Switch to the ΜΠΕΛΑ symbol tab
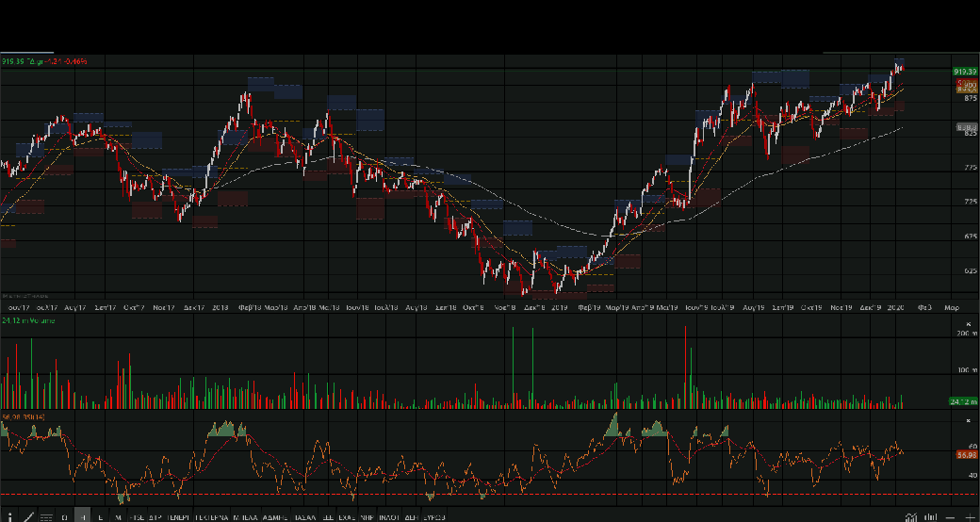This screenshot has height=522, width=980. (x=246, y=516)
